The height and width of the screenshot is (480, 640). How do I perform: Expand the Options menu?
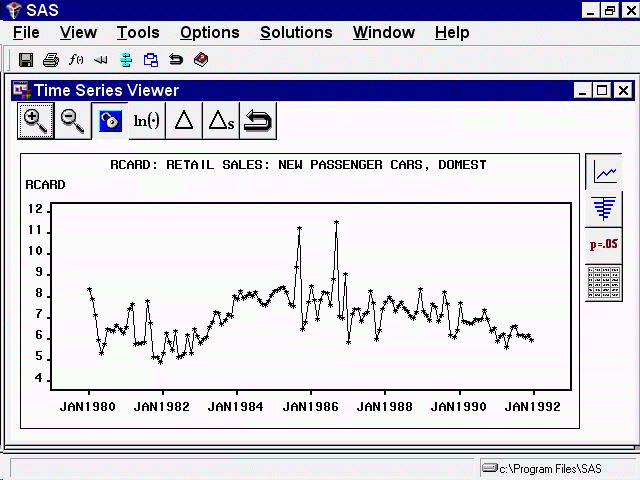(x=209, y=32)
